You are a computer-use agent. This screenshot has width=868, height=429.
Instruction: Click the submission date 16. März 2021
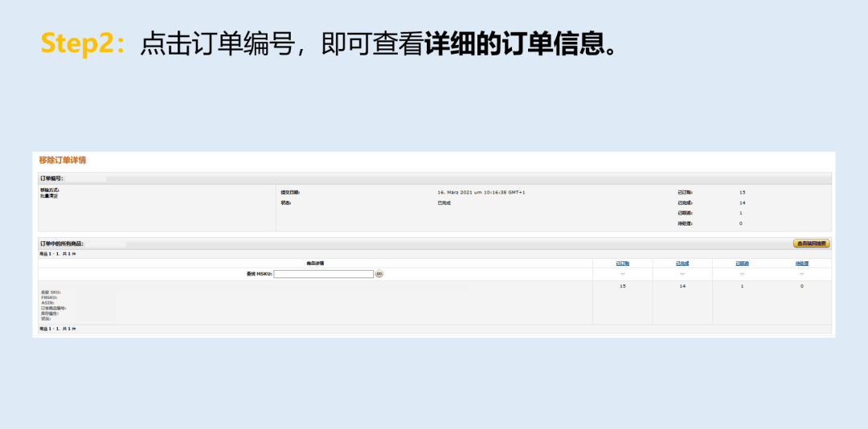point(481,193)
